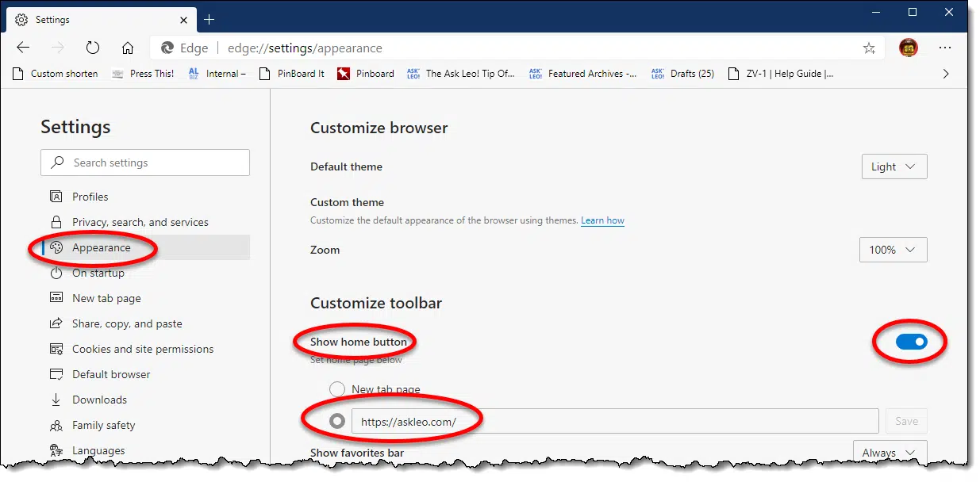
Task: Open Show favorites bar Always dropdown
Action: coord(890,452)
